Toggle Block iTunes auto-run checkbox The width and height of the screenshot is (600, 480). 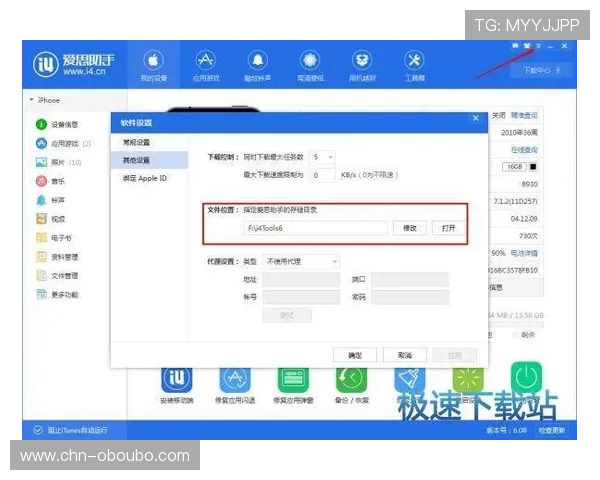38,430
